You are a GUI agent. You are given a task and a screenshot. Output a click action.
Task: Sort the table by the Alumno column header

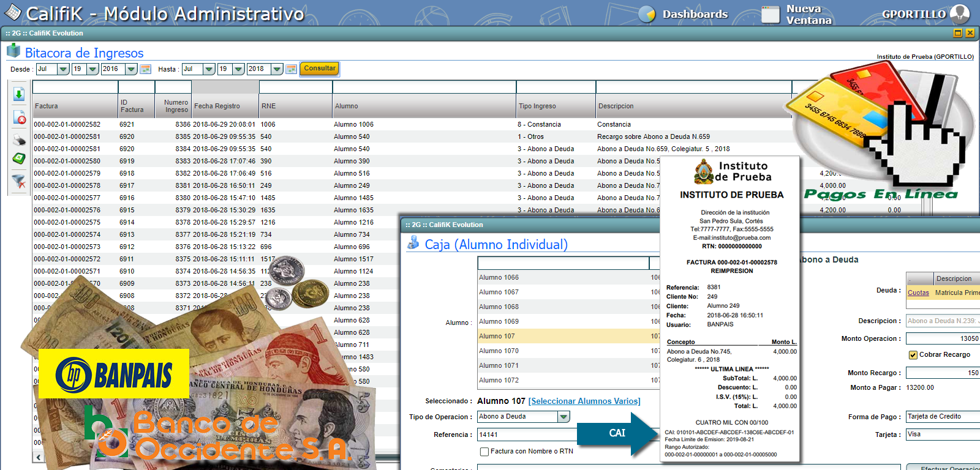click(x=424, y=106)
